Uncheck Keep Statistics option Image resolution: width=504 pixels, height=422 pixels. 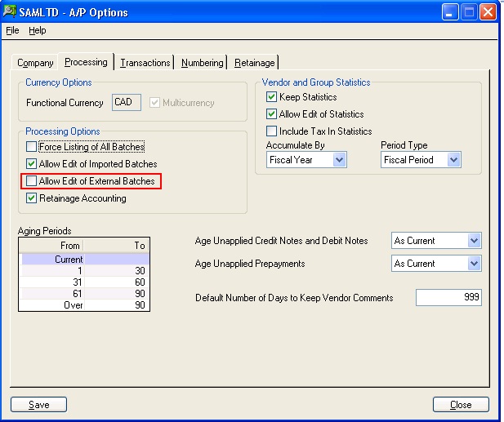(272, 97)
